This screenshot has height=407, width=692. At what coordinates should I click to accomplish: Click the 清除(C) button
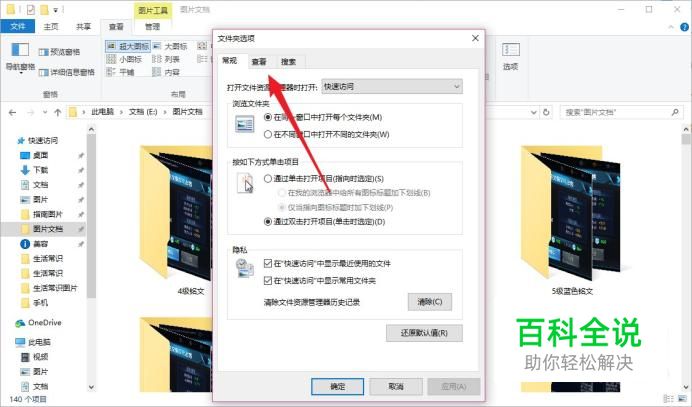pos(429,302)
